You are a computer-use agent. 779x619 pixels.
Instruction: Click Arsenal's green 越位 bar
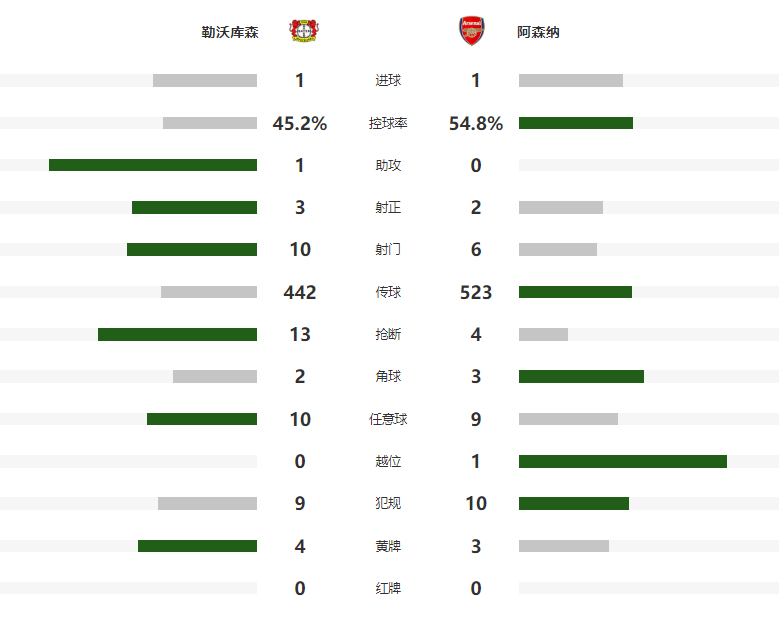point(622,462)
